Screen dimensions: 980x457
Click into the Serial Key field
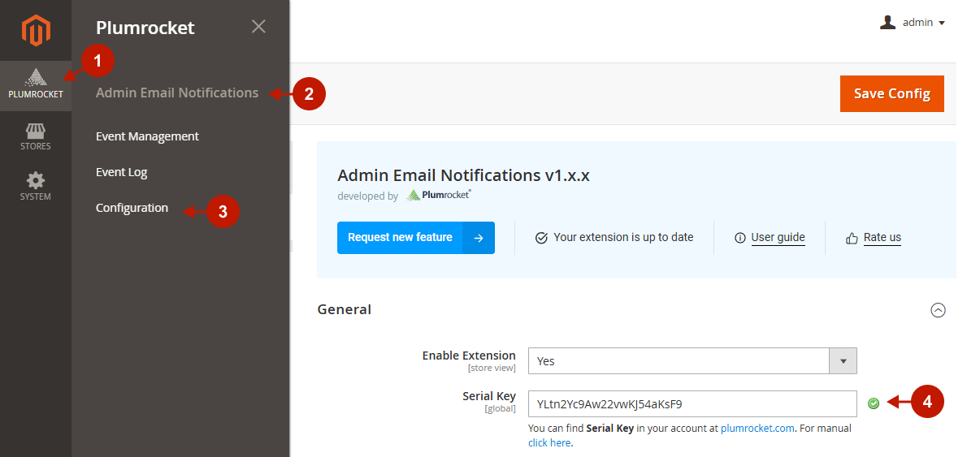coord(692,404)
